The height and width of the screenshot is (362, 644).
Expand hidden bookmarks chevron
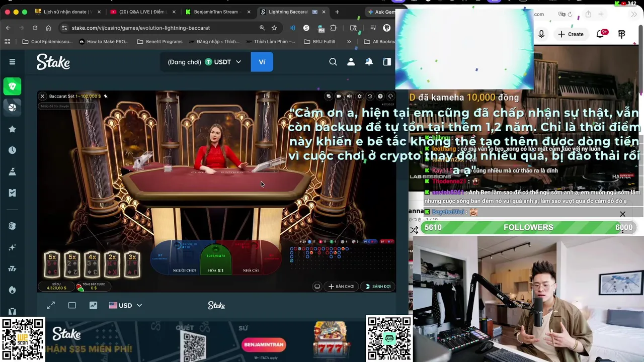pos(349,42)
